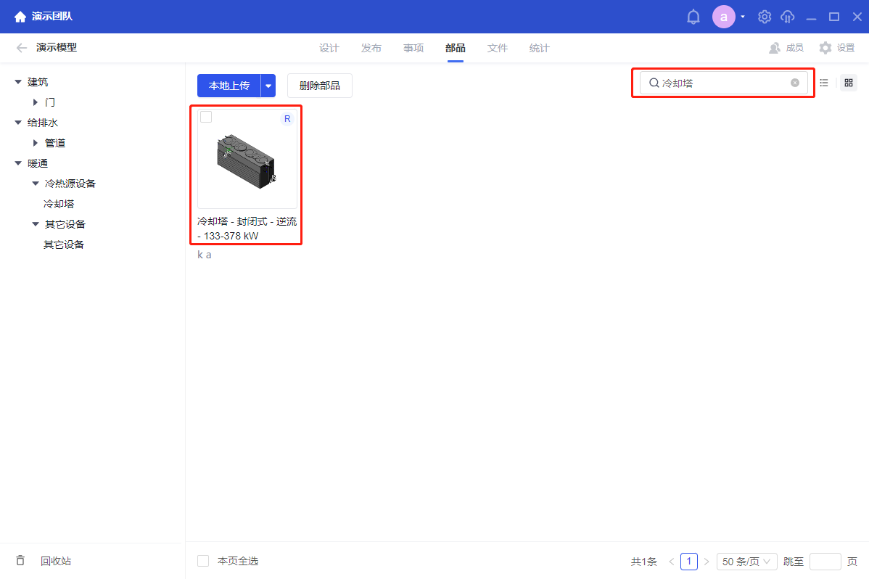Open the 本地上传 dropdown arrow
The width and height of the screenshot is (869, 579).
[x=268, y=85]
